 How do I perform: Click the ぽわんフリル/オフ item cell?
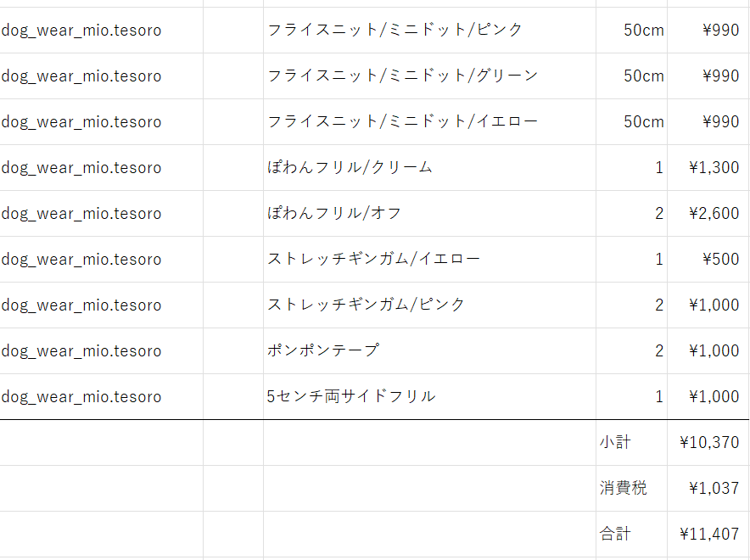[x=429, y=214]
